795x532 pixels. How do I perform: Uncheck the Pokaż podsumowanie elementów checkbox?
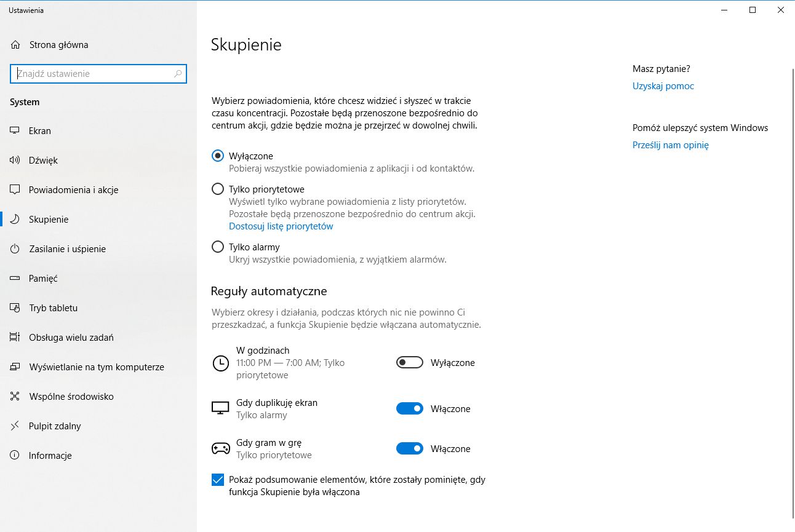point(218,480)
